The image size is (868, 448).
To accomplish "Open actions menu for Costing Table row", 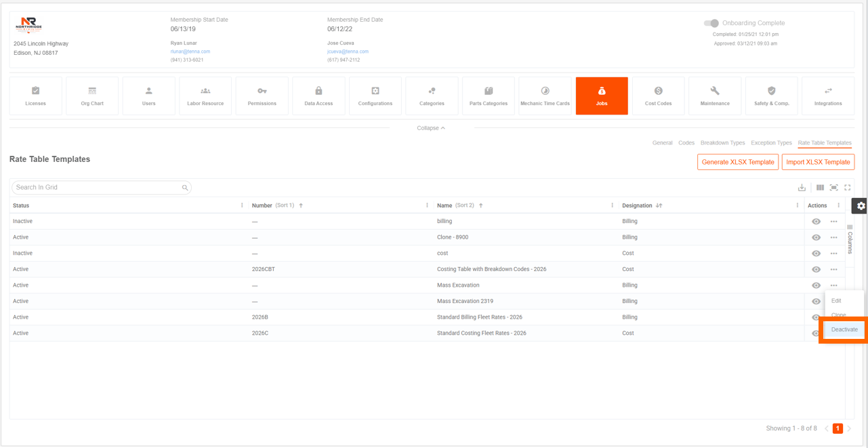I will click(833, 270).
